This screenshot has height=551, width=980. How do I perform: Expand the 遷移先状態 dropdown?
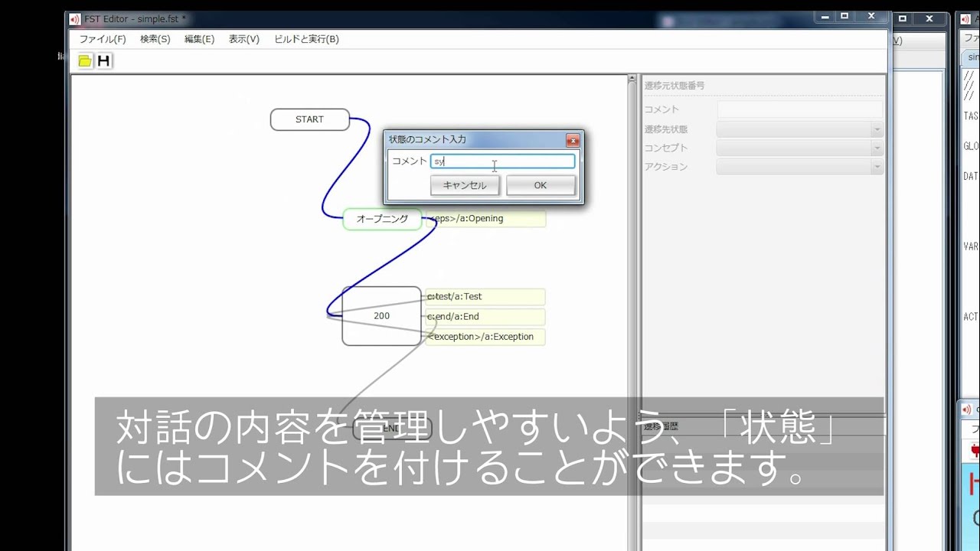pos(877,129)
